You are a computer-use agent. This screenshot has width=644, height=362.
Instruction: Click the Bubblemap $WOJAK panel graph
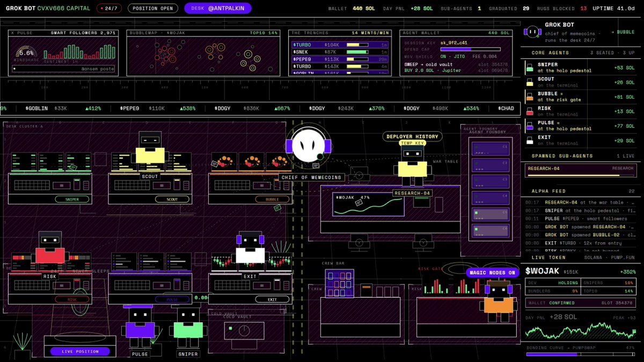point(203,56)
